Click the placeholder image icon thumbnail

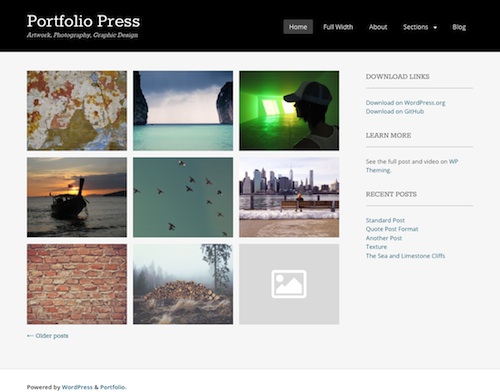289,284
